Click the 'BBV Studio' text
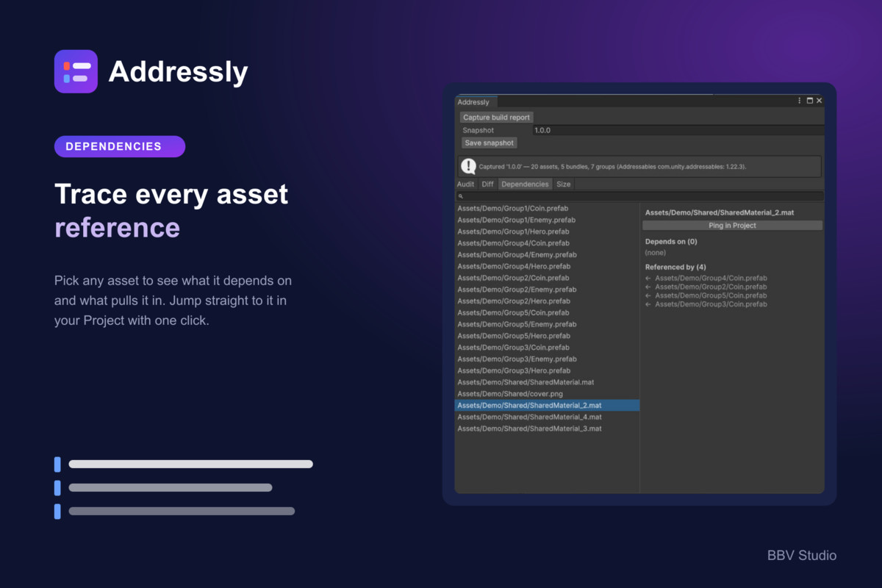Viewport: 882px width, 588px height. point(802,556)
